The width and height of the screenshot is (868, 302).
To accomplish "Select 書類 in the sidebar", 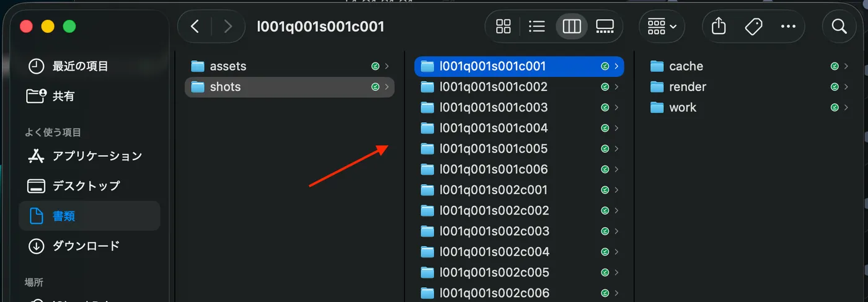I will (90, 216).
